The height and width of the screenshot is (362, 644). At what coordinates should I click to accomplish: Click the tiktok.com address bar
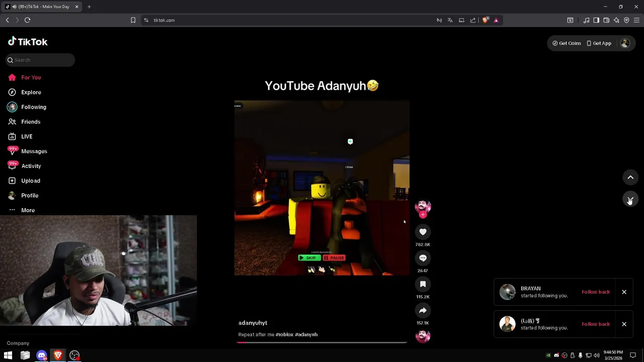287,20
